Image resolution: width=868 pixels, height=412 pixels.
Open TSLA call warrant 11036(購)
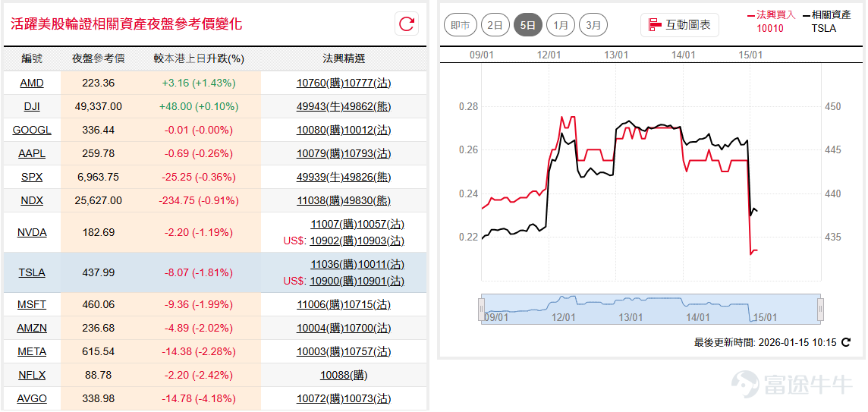coord(334,265)
